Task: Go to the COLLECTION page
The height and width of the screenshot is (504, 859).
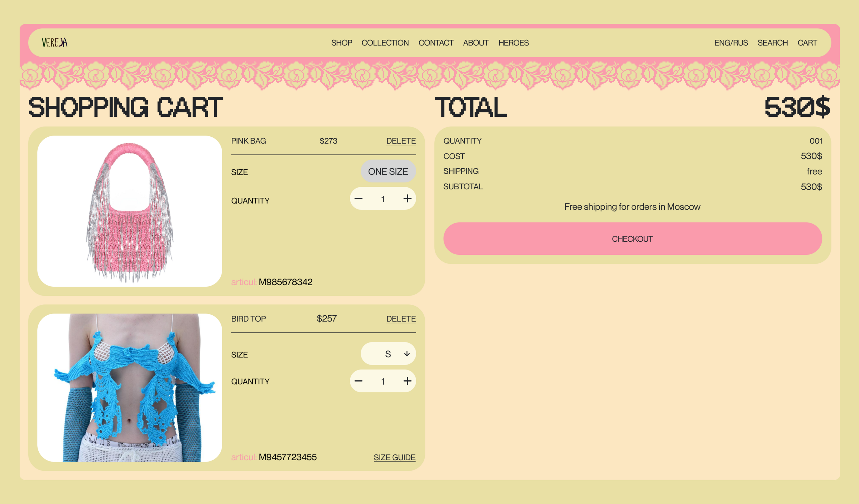Action: click(x=385, y=43)
